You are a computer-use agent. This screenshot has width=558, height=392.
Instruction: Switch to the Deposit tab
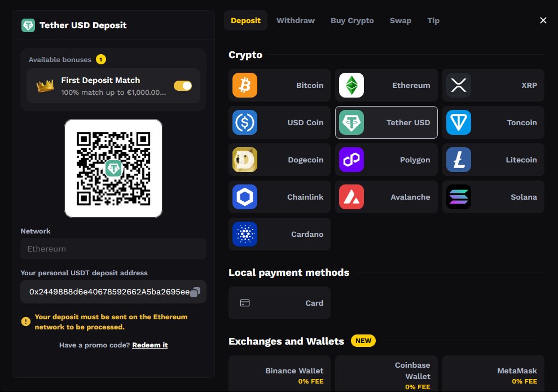click(245, 21)
